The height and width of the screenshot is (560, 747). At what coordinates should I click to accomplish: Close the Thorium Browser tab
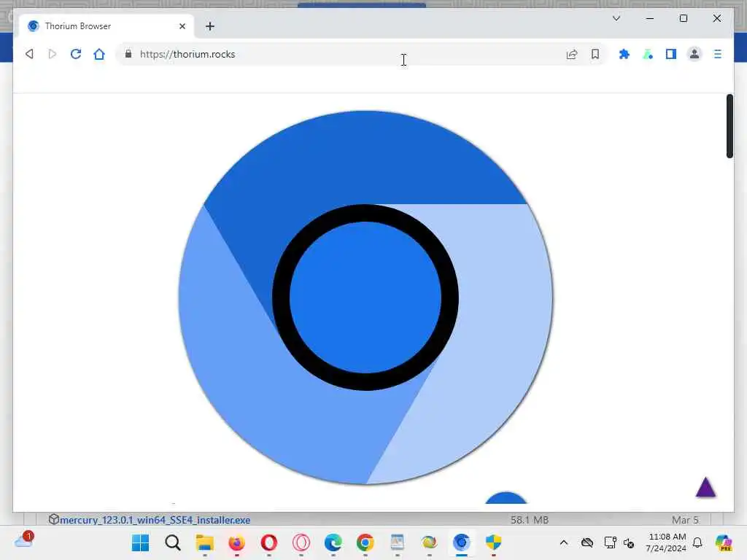click(182, 26)
